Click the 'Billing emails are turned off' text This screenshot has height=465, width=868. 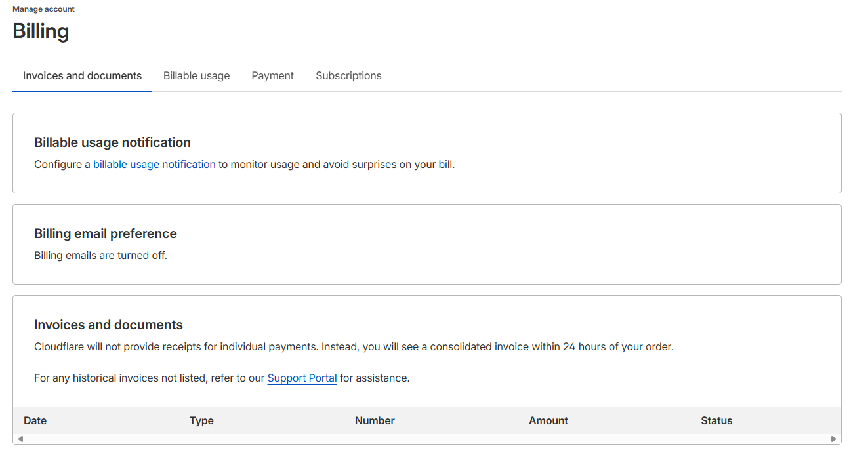(100, 256)
